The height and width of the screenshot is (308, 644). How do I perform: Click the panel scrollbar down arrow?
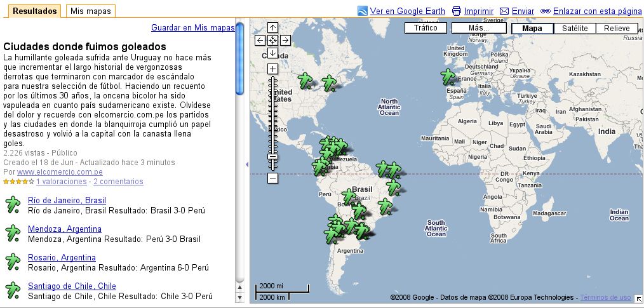click(240, 297)
